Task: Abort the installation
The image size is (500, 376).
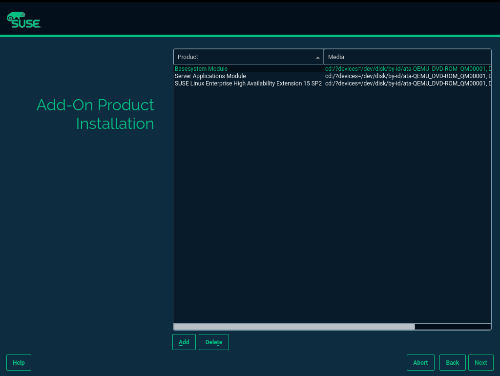Action: pyautogui.click(x=421, y=362)
